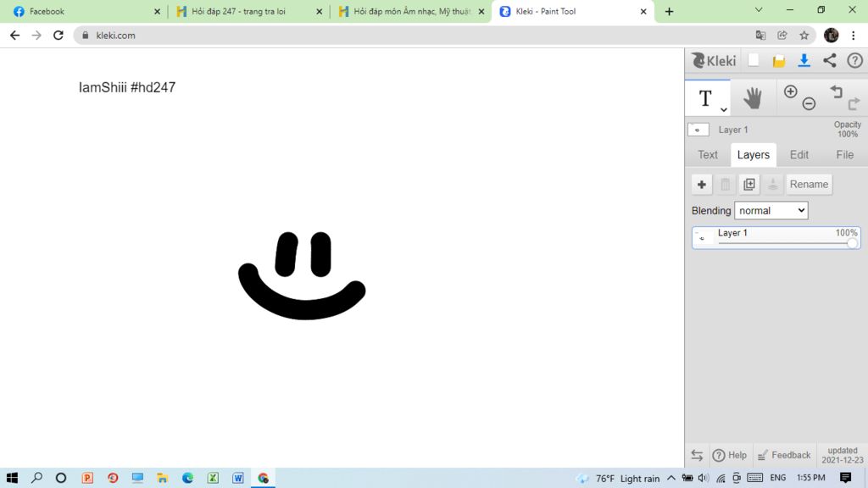Click the ENG language indicator
The image size is (868, 488).
pyautogui.click(x=778, y=478)
